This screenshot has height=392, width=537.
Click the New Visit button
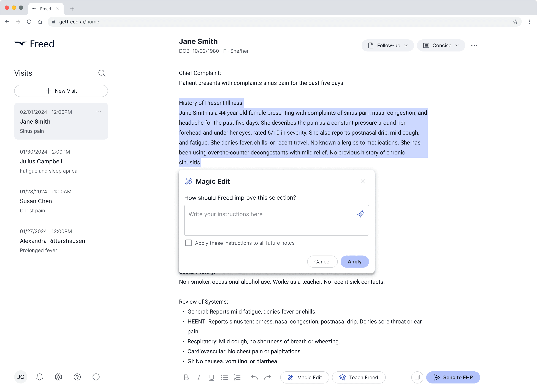(x=61, y=91)
